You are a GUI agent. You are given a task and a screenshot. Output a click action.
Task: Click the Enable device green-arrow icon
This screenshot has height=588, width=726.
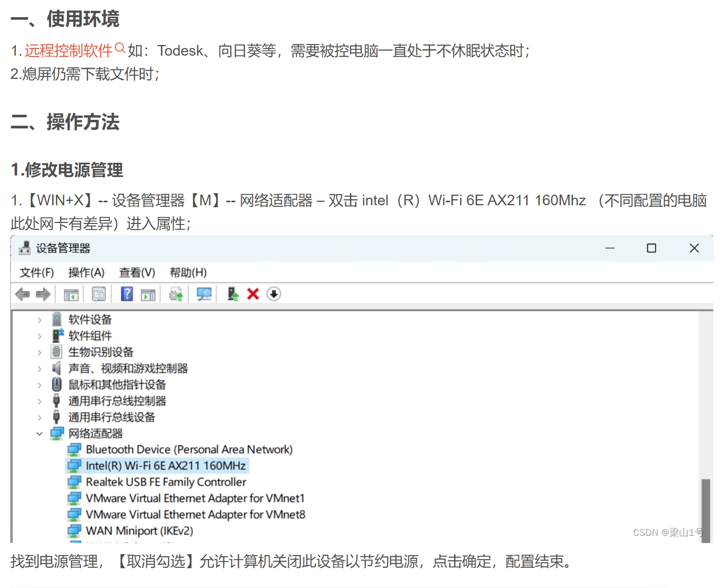233,294
